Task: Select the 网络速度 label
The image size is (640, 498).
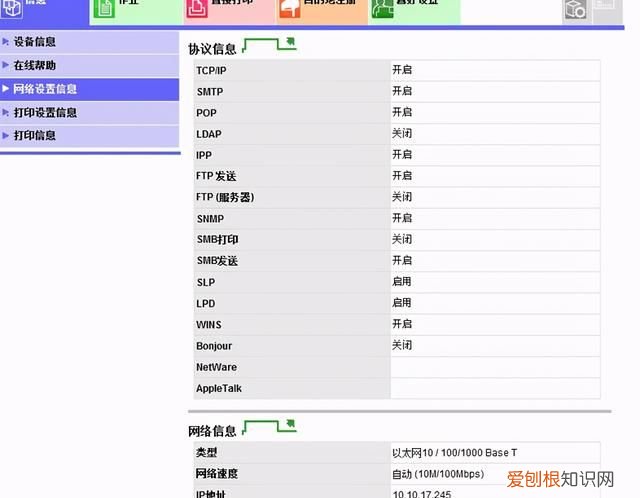Action: click(x=217, y=474)
